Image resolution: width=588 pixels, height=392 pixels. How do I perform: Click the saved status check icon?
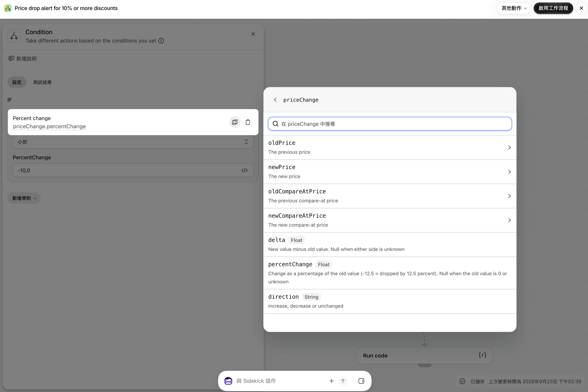click(x=462, y=381)
